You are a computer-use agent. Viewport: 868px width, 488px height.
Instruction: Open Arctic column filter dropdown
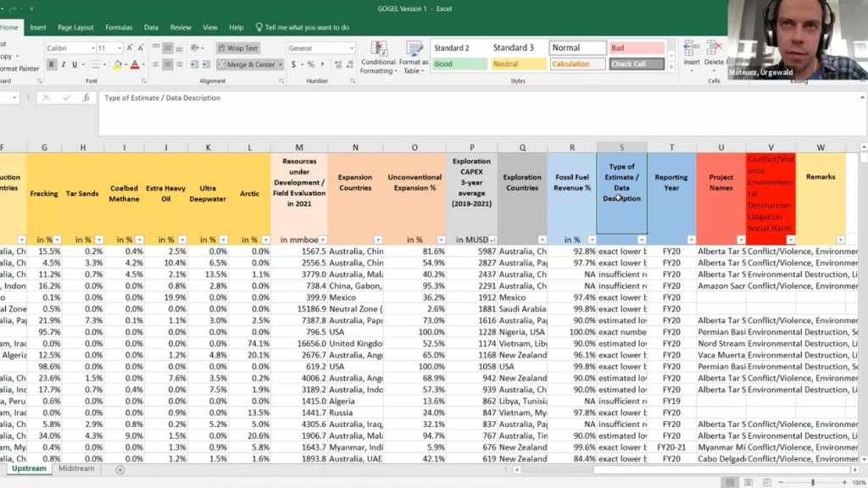tap(265, 240)
